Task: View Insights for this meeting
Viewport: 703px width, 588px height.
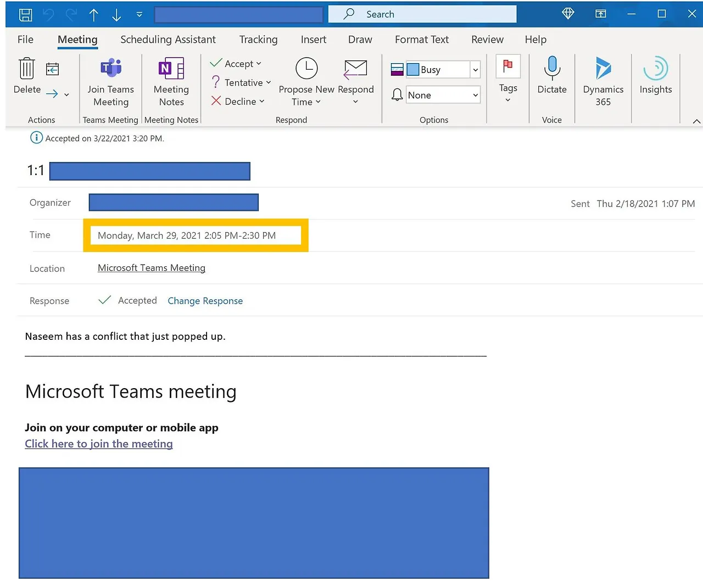Action: pos(655,77)
